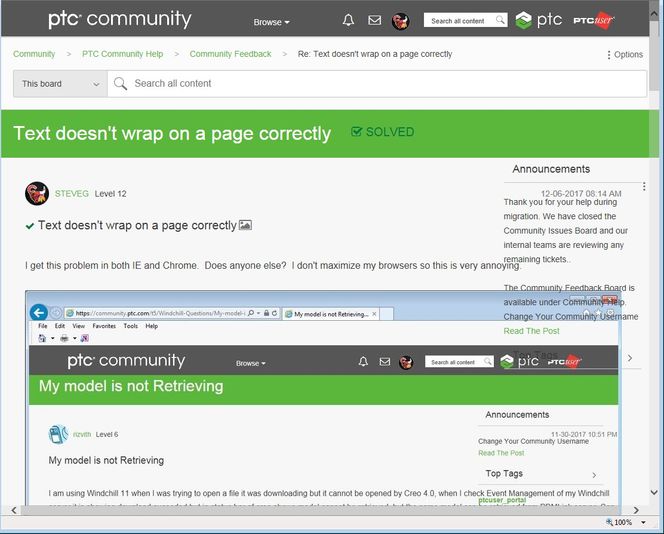The width and height of the screenshot is (664, 534).
Task: Click STEVEG's avatar beside the post
Action: (37, 194)
